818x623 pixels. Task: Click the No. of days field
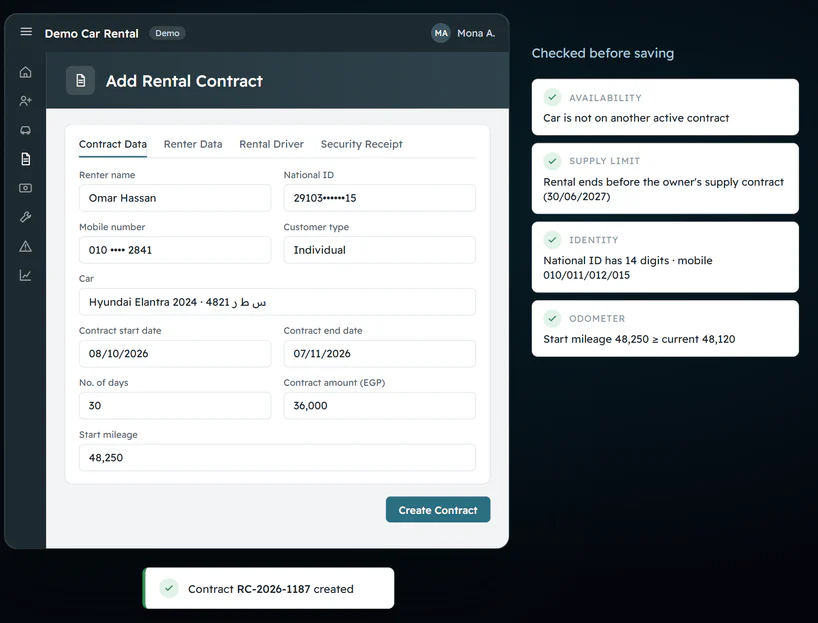[175, 405]
